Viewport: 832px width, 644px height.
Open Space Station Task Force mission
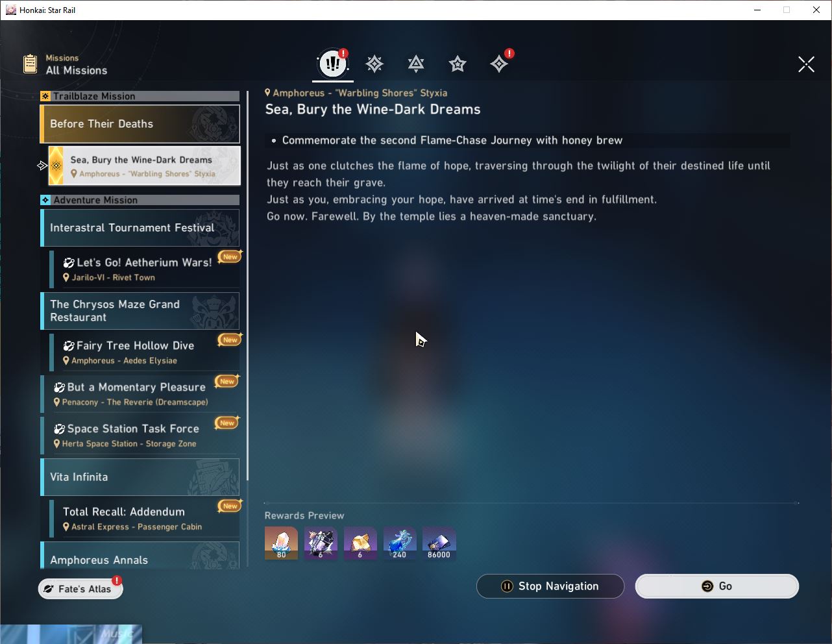(x=140, y=435)
